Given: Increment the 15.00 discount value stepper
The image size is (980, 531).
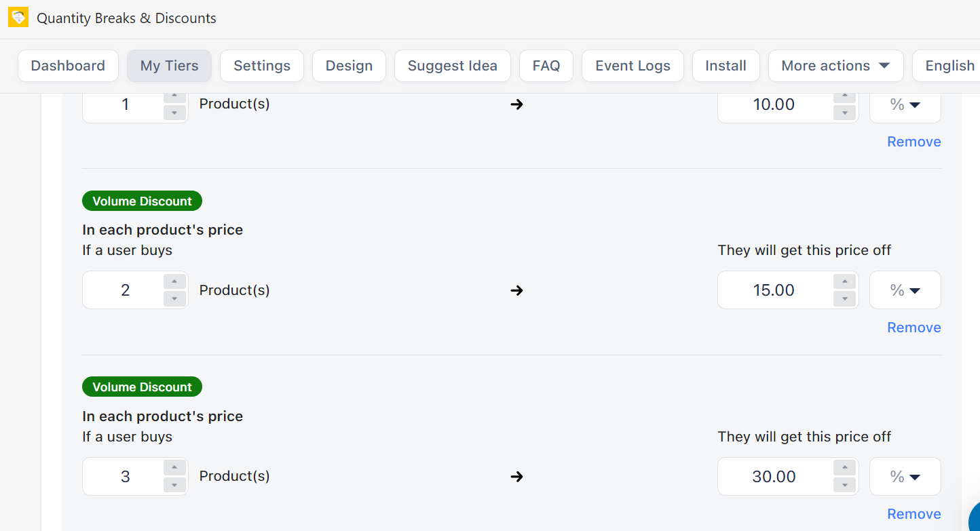Looking at the screenshot, I should click(844, 281).
